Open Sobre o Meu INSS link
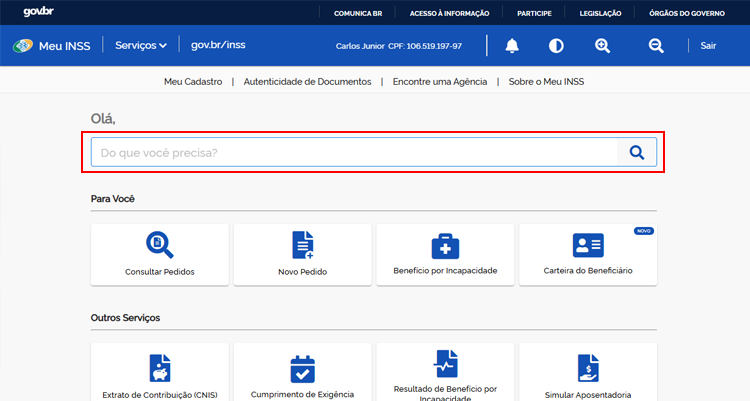The image size is (750, 401). (x=546, y=82)
